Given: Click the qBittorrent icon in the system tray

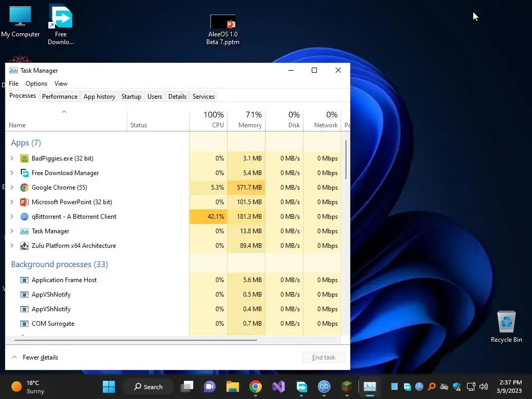Looking at the screenshot, I should pos(419,387).
